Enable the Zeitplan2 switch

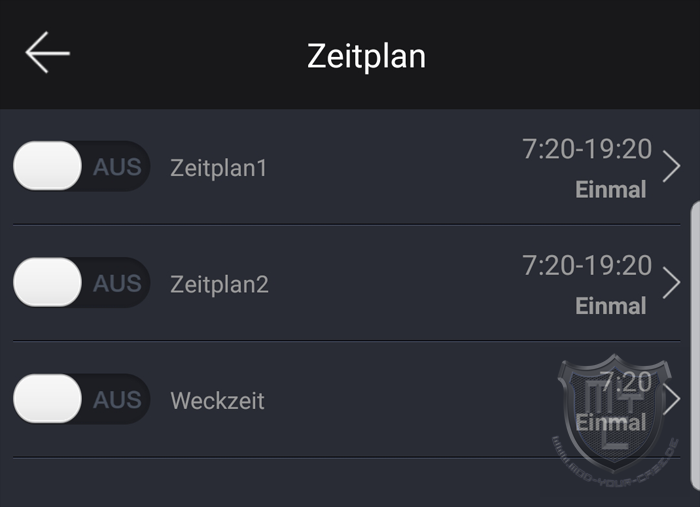(81, 283)
